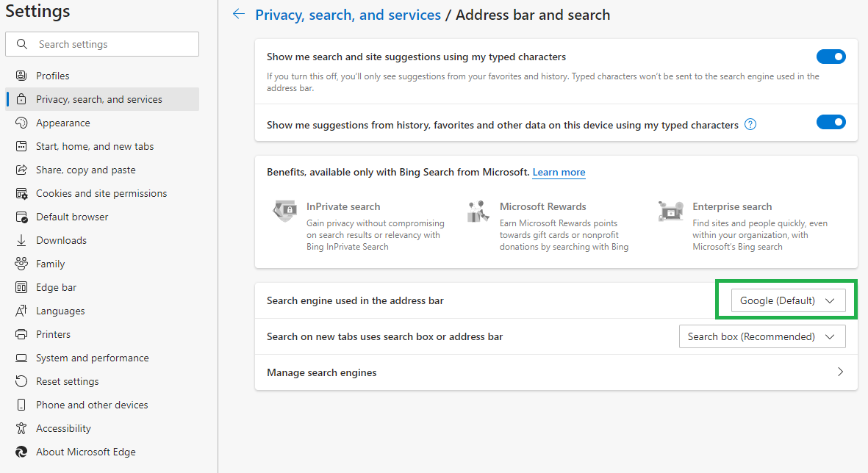Click the Reset settings icon
The height and width of the screenshot is (473, 868).
click(21, 381)
